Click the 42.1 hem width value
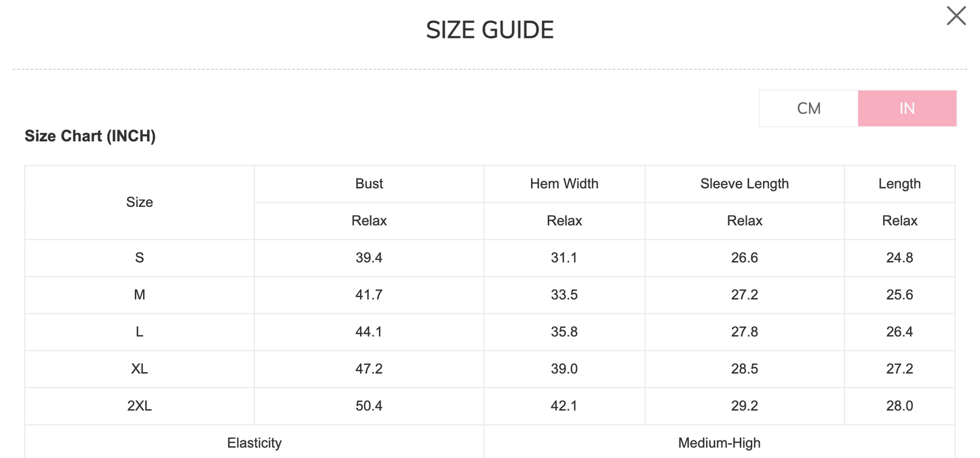Viewport: 980px width, 458px height. tap(564, 406)
